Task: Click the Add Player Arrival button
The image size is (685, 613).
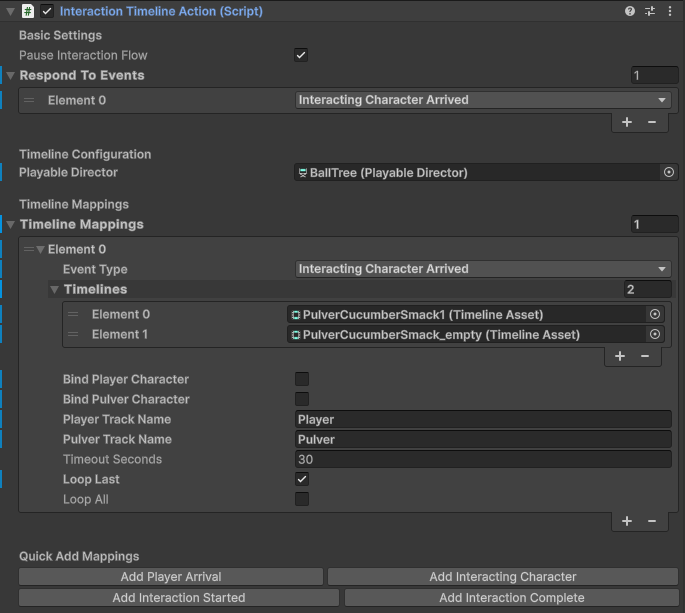Action: [171, 577]
